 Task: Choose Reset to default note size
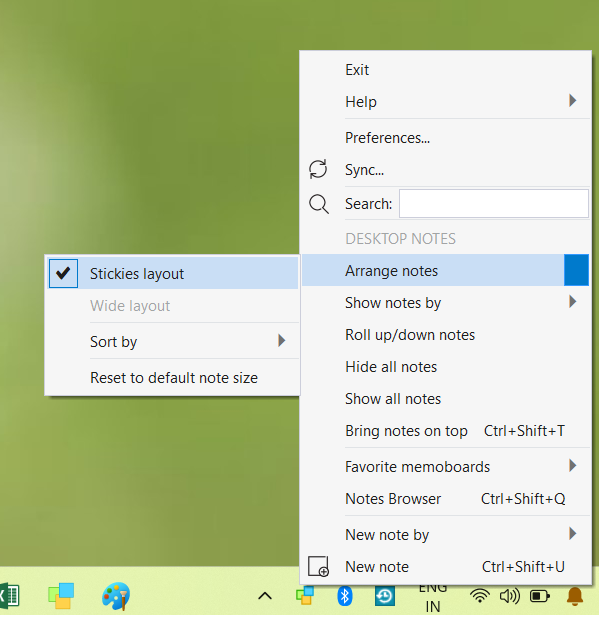pyautogui.click(x=173, y=378)
